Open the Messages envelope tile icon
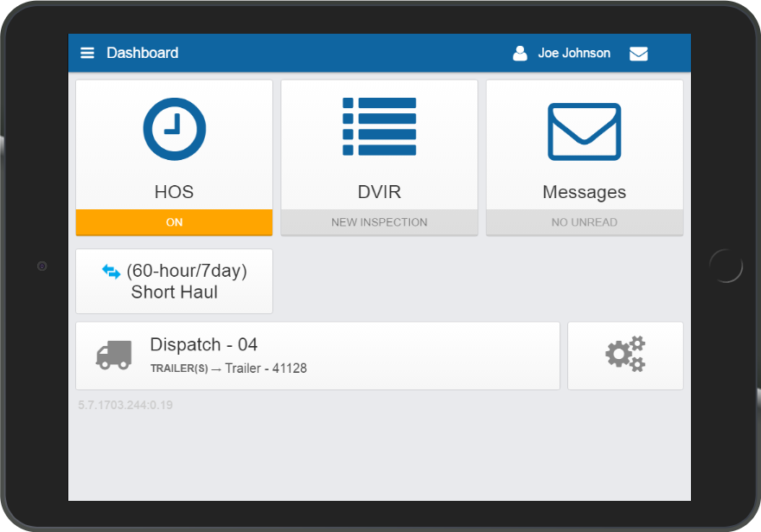This screenshot has height=532, width=761. click(x=585, y=131)
